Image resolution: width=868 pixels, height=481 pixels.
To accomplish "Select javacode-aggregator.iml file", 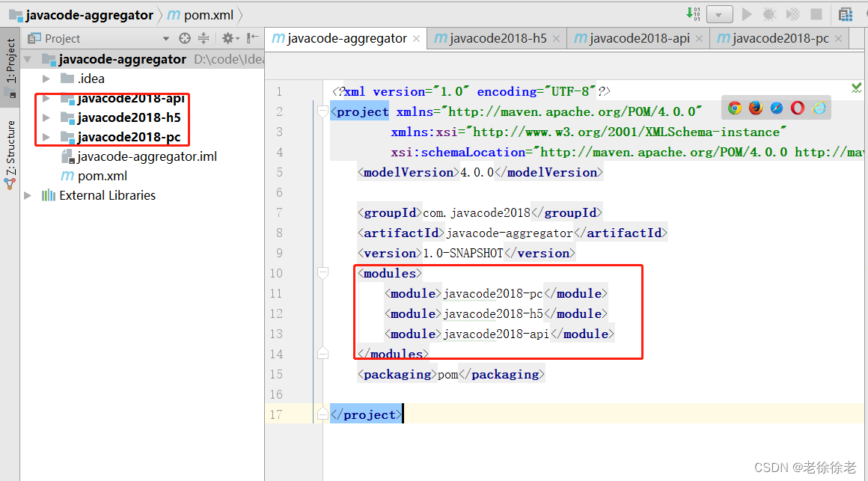I will (x=139, y=156).
